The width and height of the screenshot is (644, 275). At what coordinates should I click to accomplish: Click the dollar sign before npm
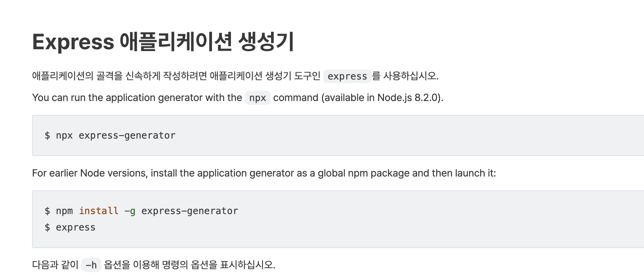[x=47, y=211]
